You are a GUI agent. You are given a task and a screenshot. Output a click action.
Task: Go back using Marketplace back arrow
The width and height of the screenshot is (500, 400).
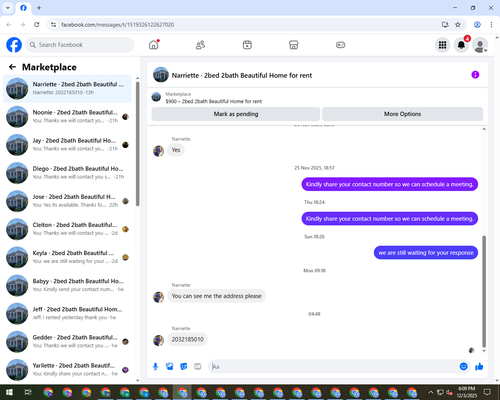(12, 67)
